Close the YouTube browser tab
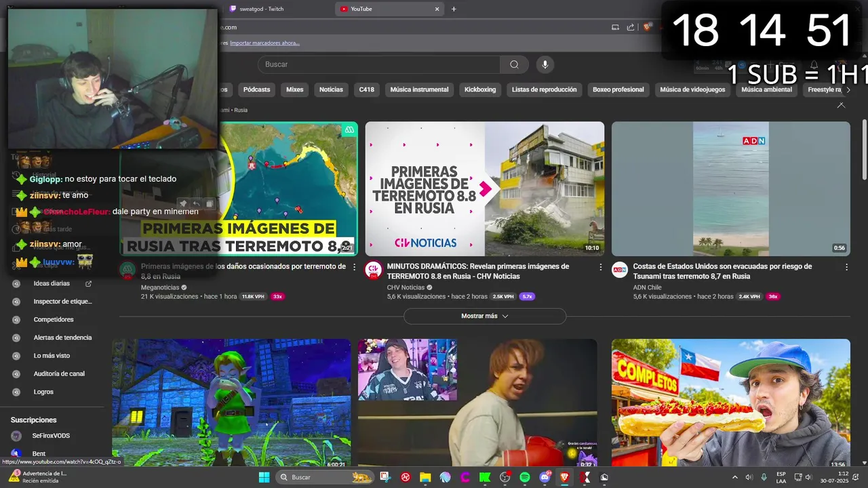Image resolution: width=868 pixels, height=488 pixels. click(x=437, y=9)
